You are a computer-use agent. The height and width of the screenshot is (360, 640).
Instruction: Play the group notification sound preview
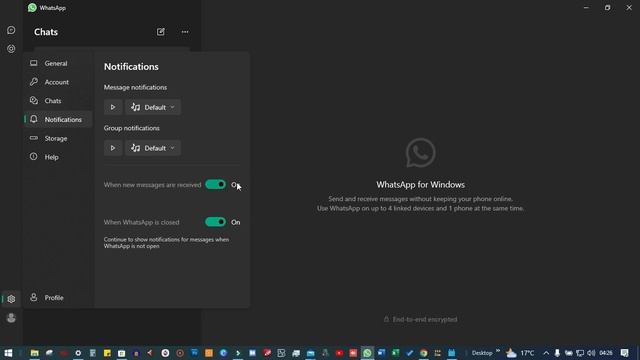point(113,148)
